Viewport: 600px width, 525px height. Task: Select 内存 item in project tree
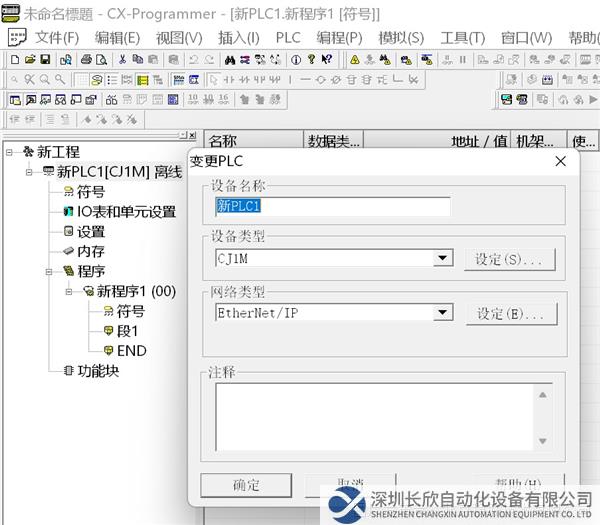click(91, 251)
